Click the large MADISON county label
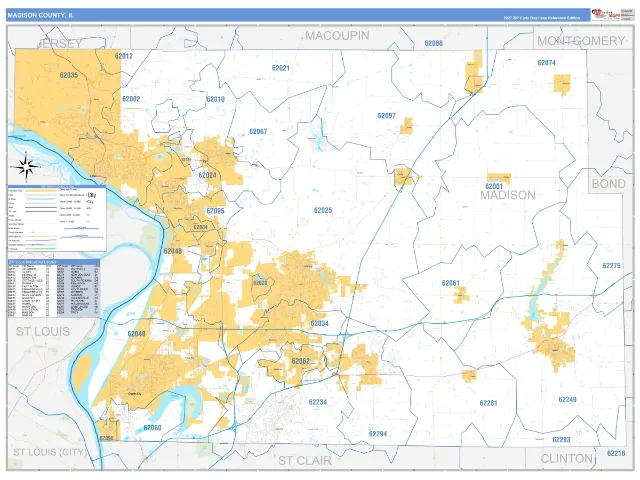 coord(508,195)
